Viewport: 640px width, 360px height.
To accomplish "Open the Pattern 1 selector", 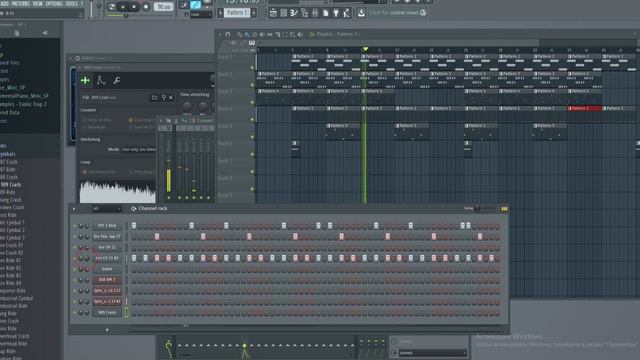I will click(237, 13).
